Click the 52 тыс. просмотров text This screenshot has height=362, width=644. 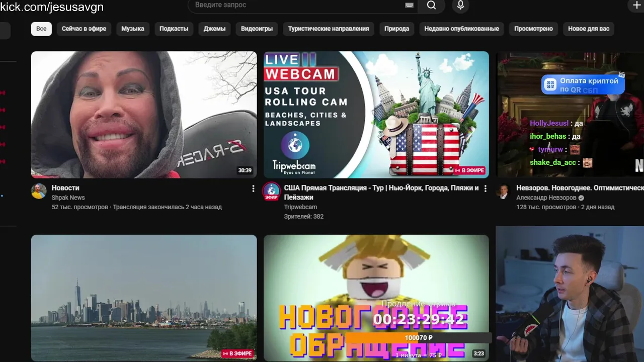79,207
